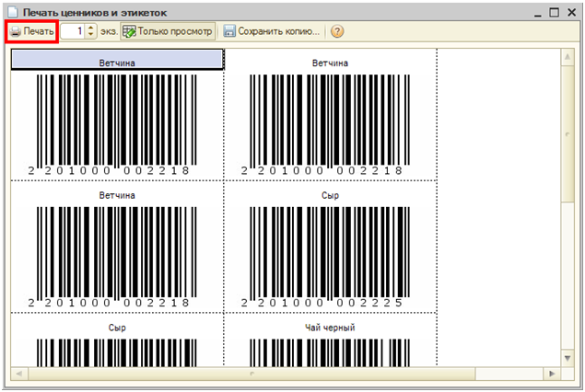Screen dimensions: 585x392
Task: Click the Сыр barcode 2201000002225
Action: coord(330,254)
